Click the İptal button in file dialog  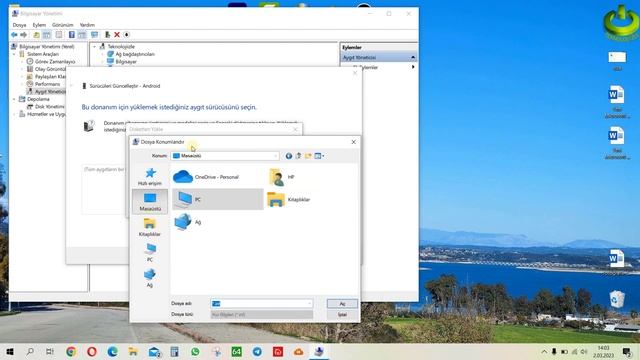coord(342,315)
